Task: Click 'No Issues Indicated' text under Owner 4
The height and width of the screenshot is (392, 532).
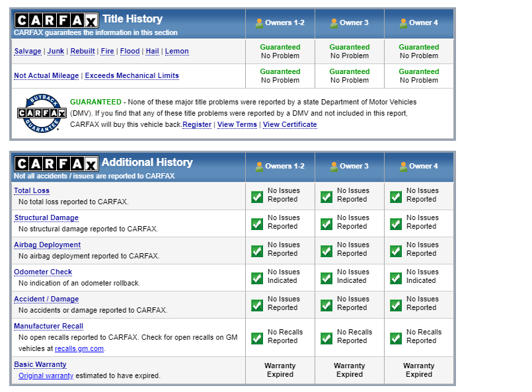Action: 422,276
